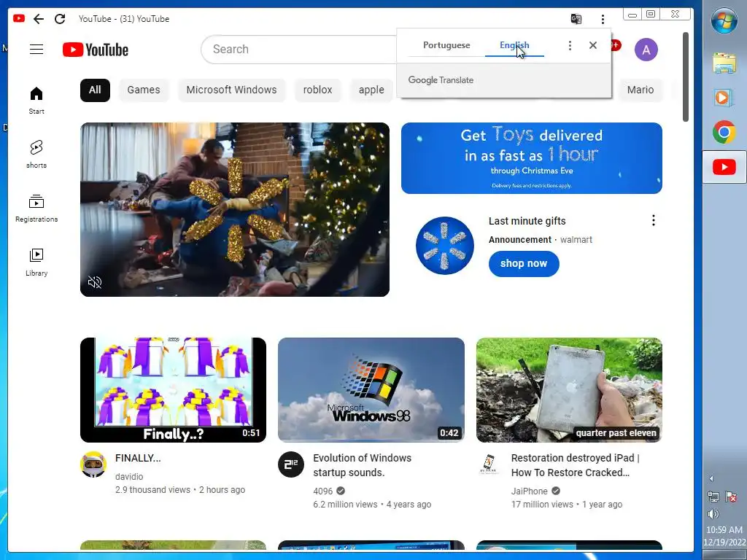Click the YouTube logo
Image resolution: width=747 pixels, height=560 pixels.
click(96, 50)
